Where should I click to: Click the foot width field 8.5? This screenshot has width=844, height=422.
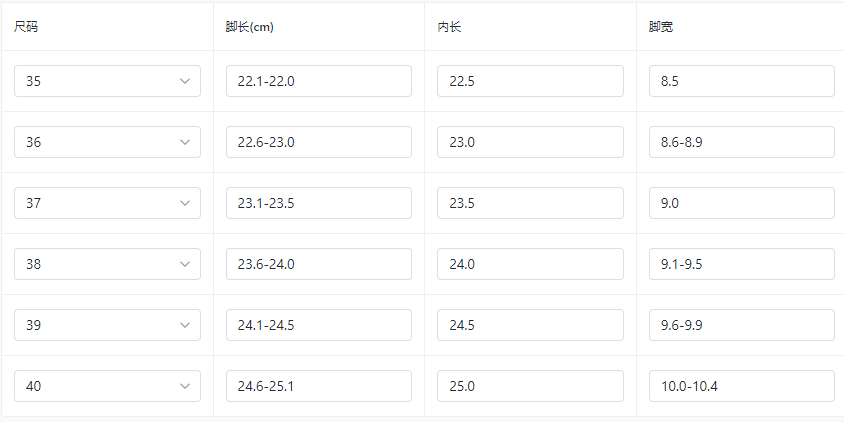point(741,81)
